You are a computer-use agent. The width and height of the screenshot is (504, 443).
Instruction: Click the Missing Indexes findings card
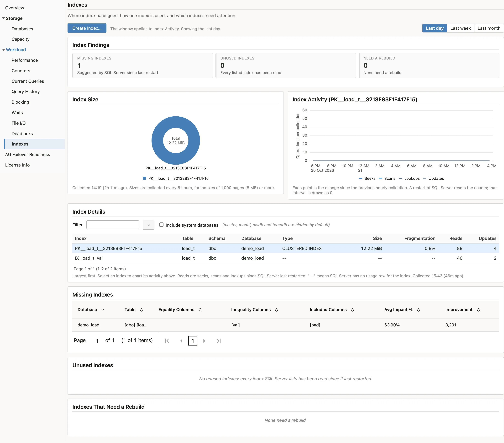click(x=142, y=65)
